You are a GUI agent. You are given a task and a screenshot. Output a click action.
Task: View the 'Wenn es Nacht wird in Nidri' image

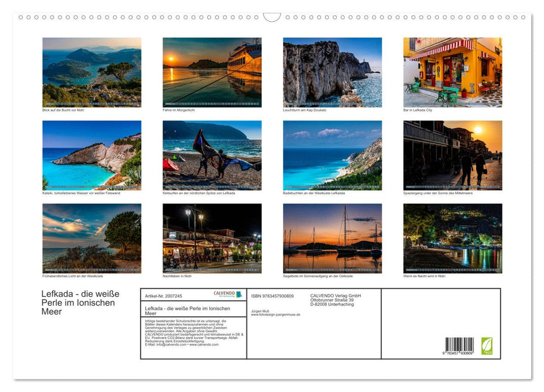452,238
